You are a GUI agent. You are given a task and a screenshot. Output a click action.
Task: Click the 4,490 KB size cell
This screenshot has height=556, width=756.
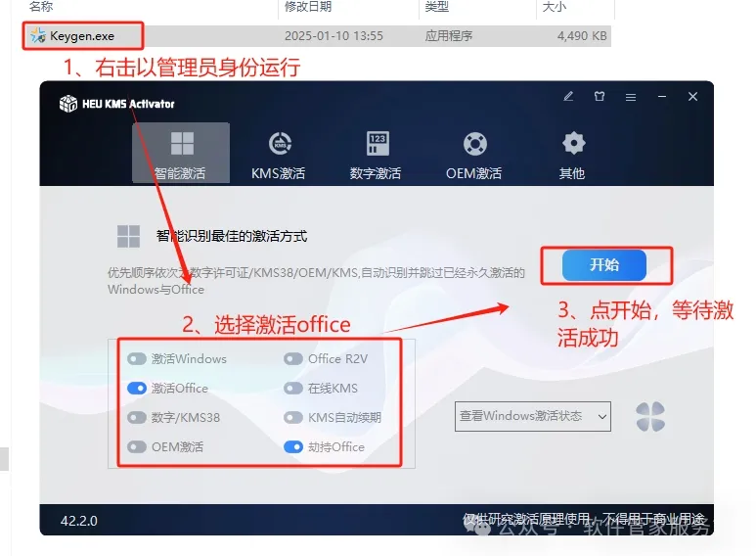pyautogui.click(x=582, y=36)
